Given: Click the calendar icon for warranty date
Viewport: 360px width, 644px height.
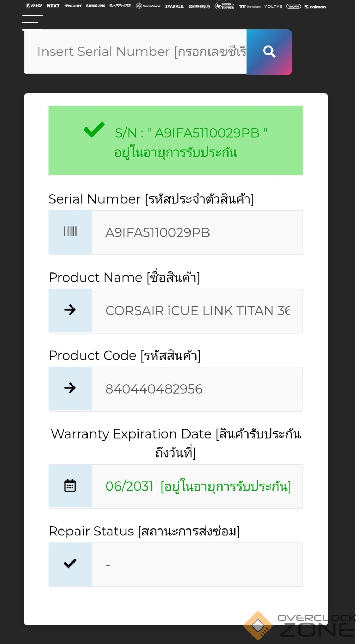Looking at the screenshot, I should [x=70, y=486].
